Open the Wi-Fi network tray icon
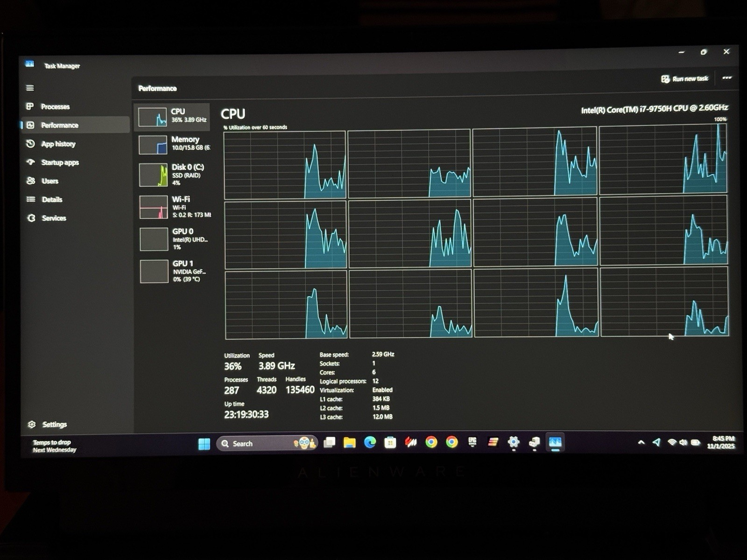747x560 pixels. click(x=672, y=442)
